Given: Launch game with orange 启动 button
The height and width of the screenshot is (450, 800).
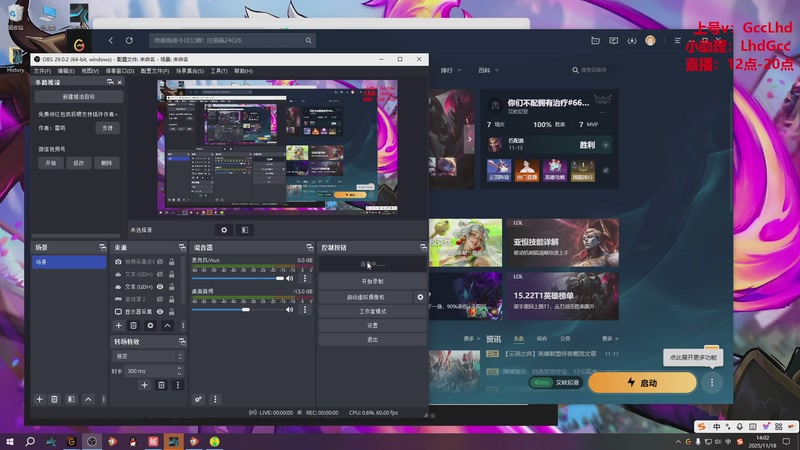Looking at the screenshot, I should tap(642, 383).
